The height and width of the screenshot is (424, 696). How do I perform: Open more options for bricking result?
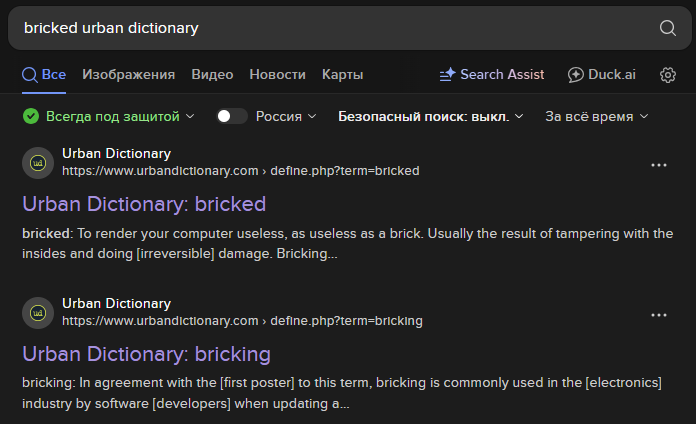(x=658, y=314)
